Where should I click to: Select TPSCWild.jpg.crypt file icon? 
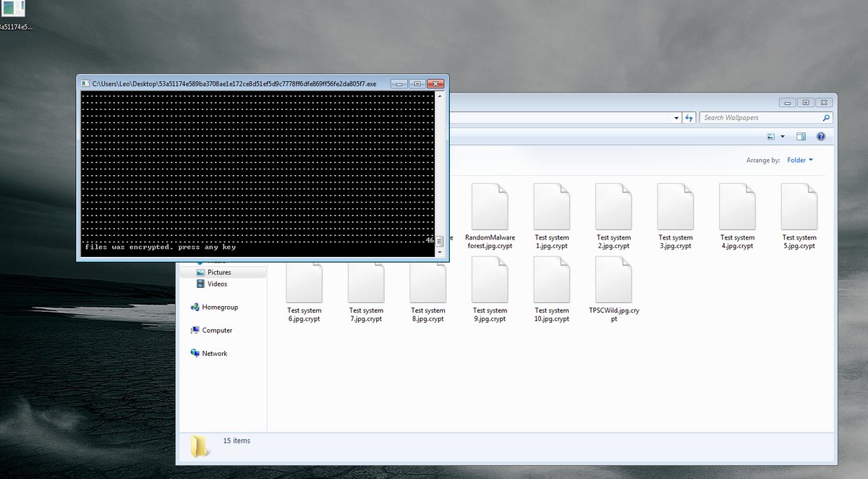613,279
